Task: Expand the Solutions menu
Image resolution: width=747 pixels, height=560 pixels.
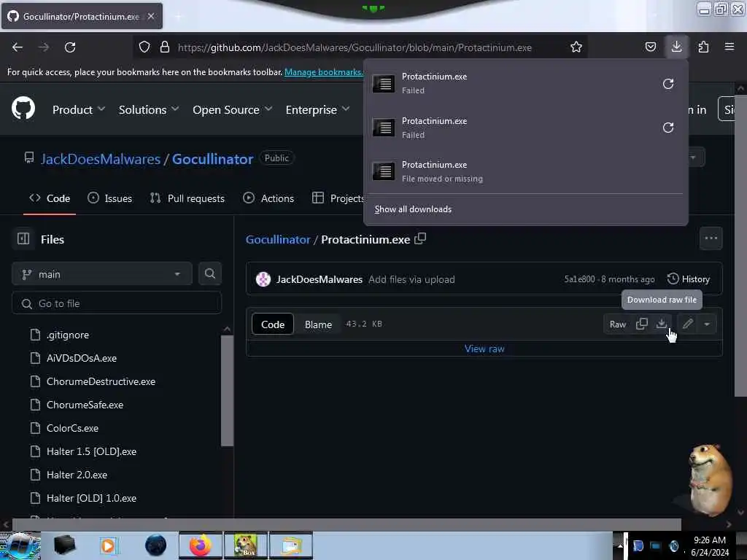Action: point(149,109)
